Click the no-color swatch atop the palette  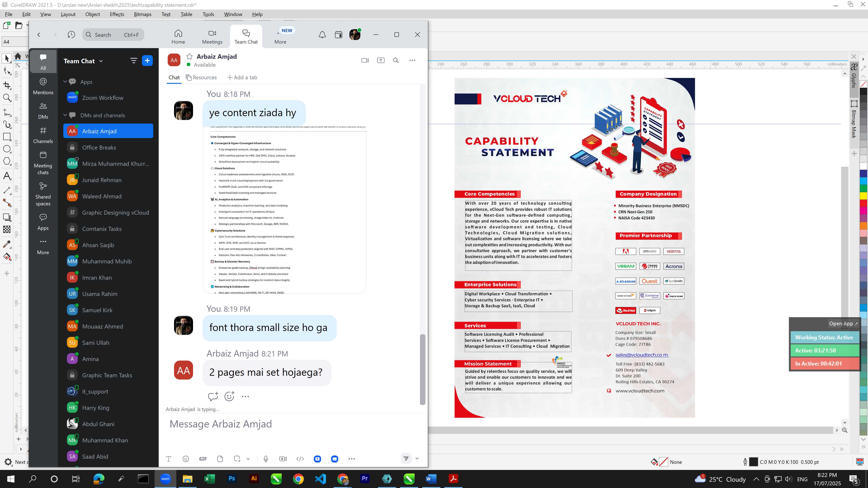click(x=863, y=84)
